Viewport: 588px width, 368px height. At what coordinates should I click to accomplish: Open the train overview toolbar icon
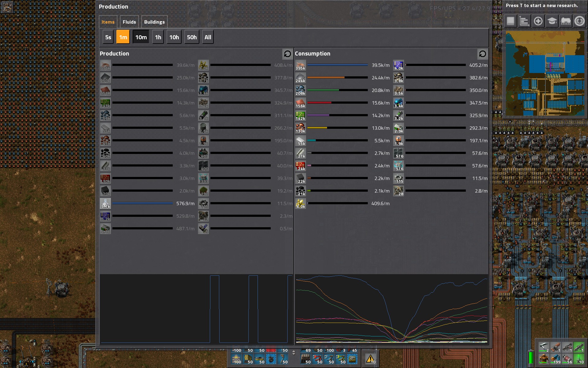(x=566, y=21)
